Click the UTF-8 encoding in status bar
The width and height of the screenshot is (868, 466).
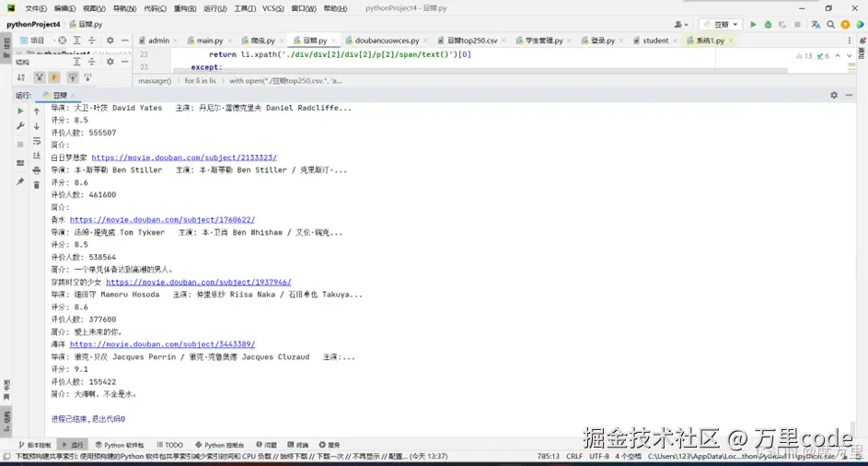pos(599,456)
